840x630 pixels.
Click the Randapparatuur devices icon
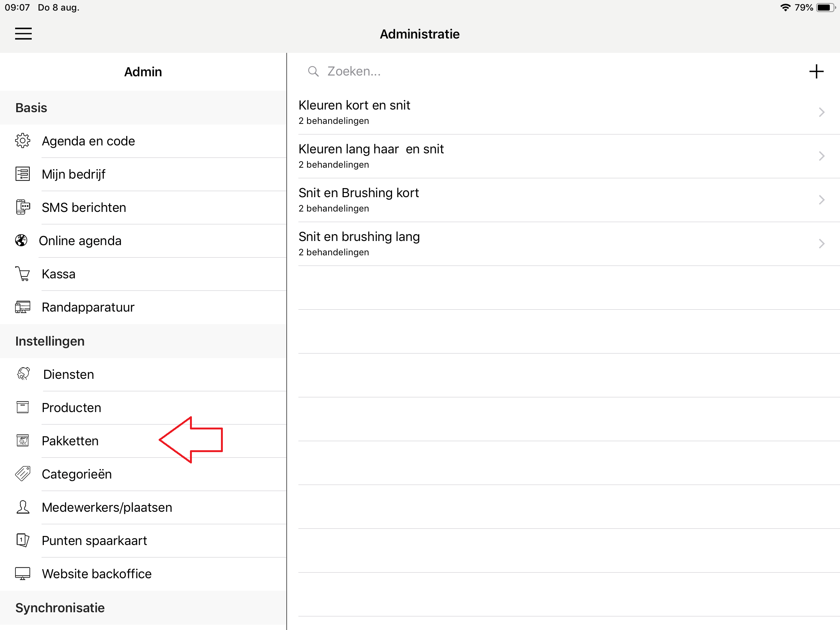tap(23, 307)
